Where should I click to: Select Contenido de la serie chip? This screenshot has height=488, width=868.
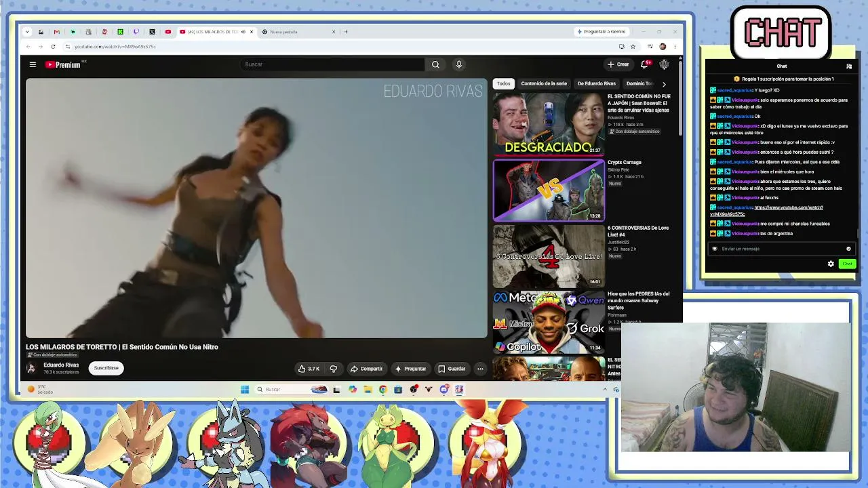(544, 84)
